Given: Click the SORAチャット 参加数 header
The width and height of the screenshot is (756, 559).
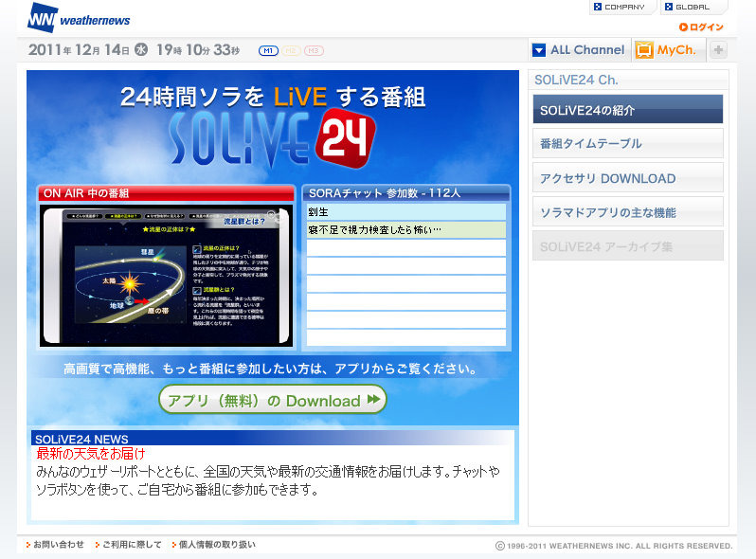Looking at the screenshot, I should pos(406,193).
